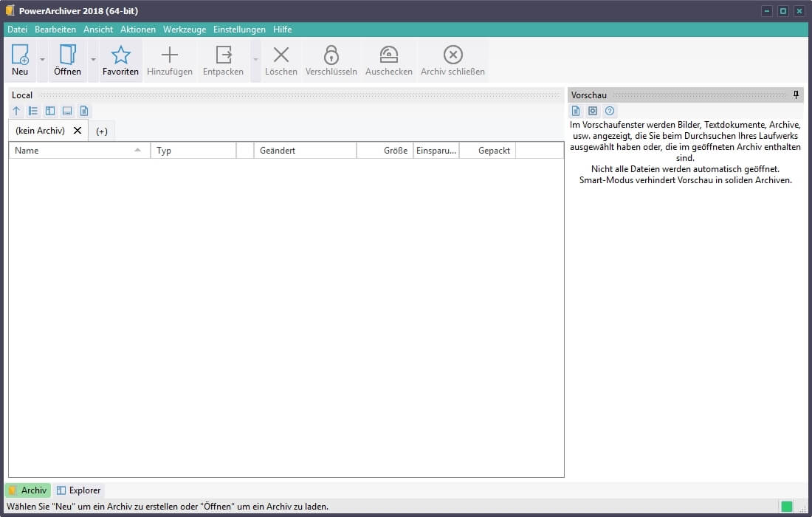This screenshot has height=517, width=812.
Task: Click the Hinzufügen plus icon
Action: click(170, 55)
